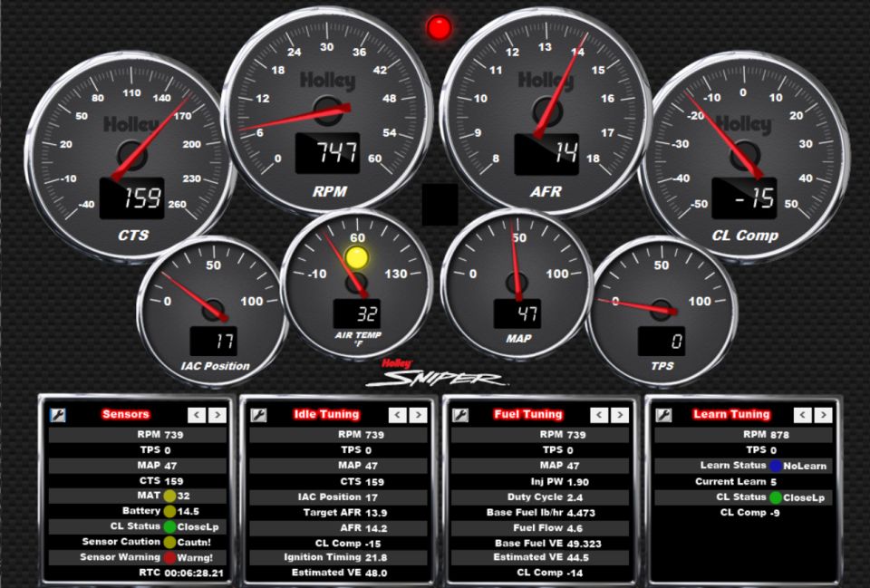Click the Duty Cycle 2.4 row

(540, 497)
